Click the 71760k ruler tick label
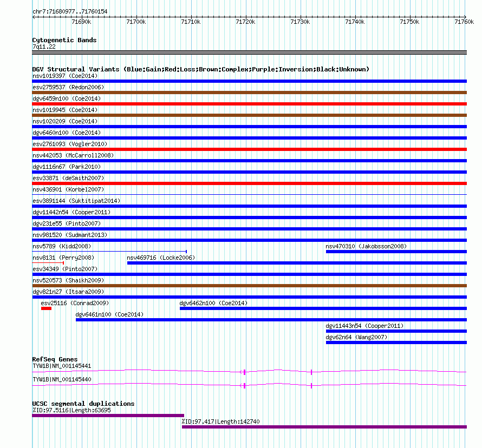 point(464,22)
